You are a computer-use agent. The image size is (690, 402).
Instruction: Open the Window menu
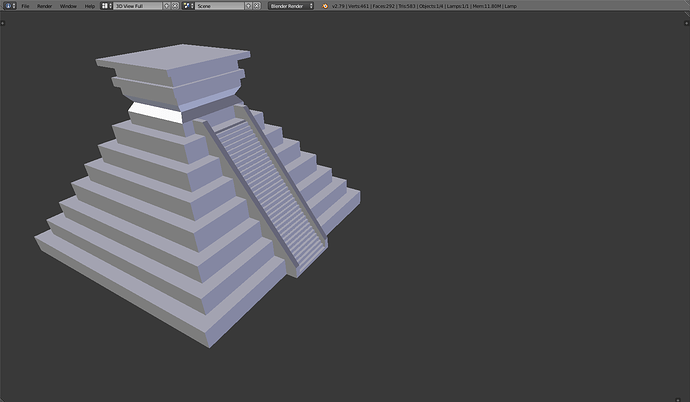68,6
